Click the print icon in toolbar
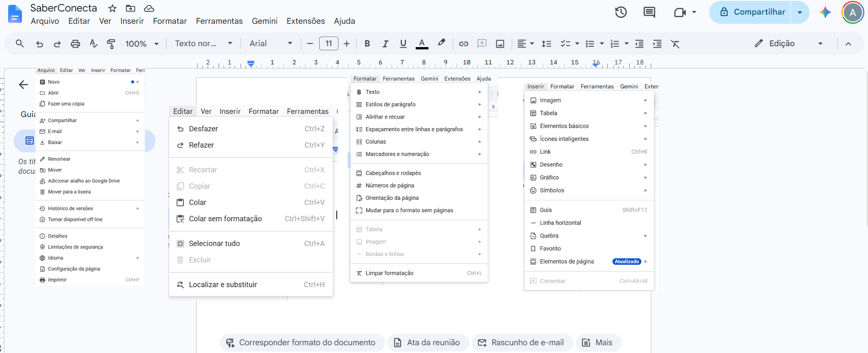Viewport: 868px width, 353px height. [75, 44]
